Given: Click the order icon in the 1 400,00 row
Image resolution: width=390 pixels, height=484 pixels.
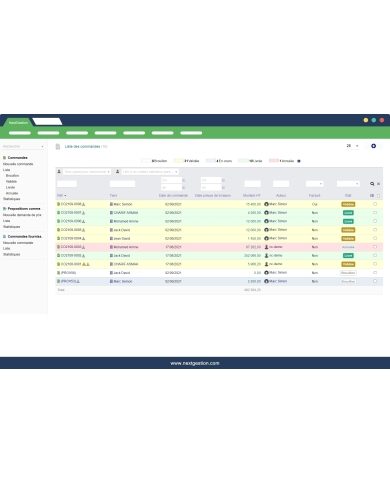Looking at the screenshot, I should [59, 239].
